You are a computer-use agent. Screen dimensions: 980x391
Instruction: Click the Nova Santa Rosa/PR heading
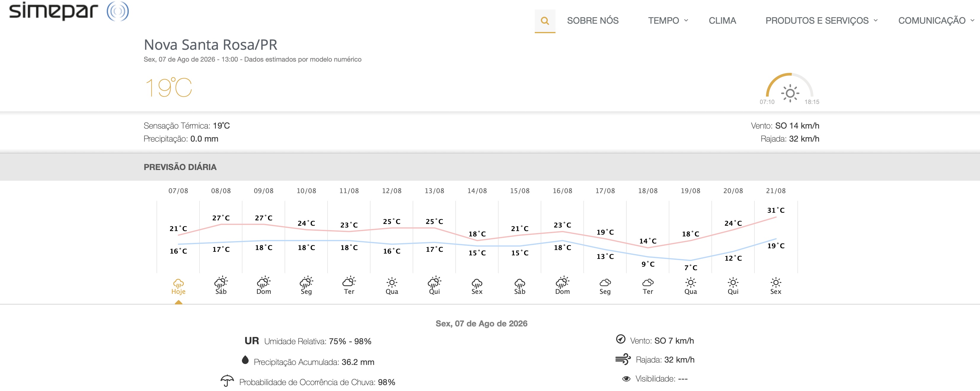(x=210, y=45)
